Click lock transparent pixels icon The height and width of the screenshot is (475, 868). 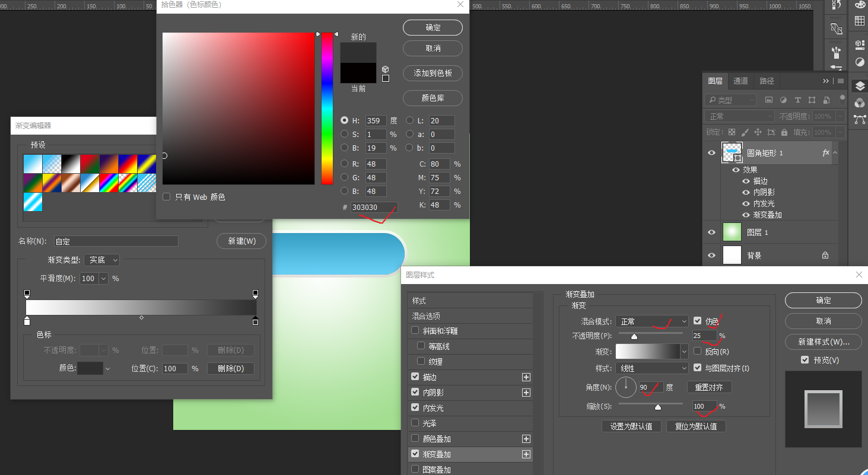point(732,132)
